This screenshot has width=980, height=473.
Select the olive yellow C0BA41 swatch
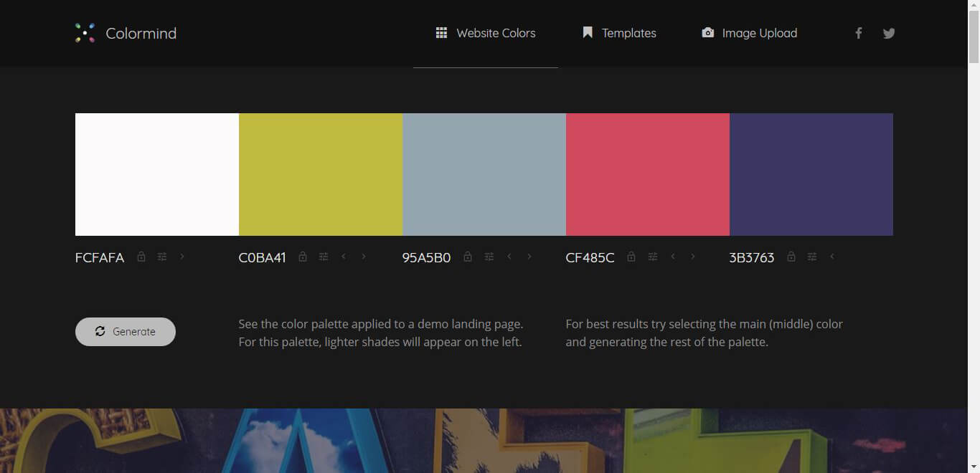click(321, 174)
